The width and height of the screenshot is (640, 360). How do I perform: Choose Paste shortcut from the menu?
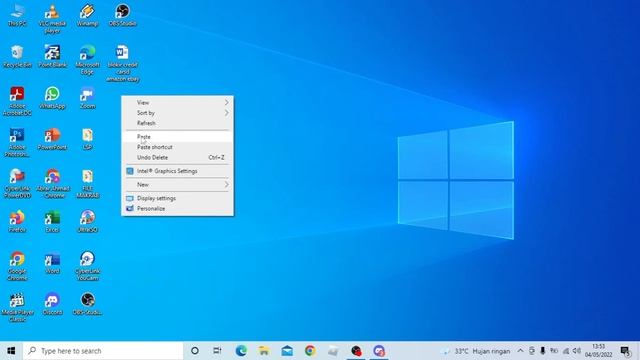point(178,147)
